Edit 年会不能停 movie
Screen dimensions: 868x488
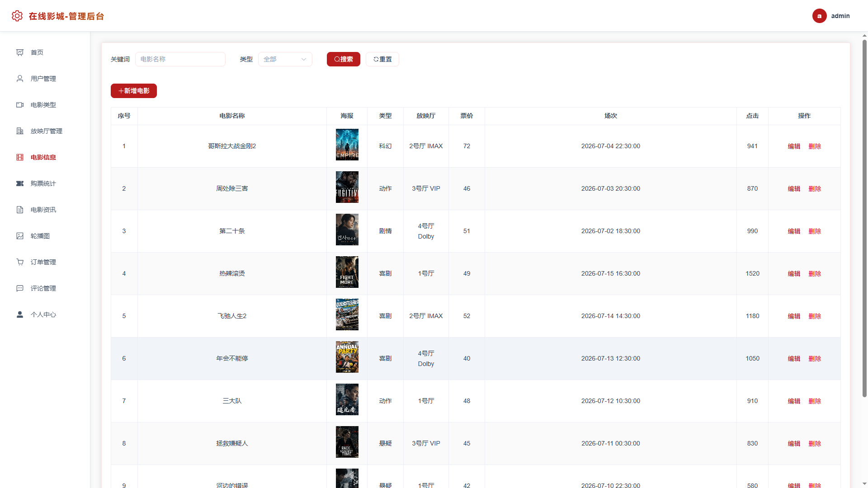794,359
